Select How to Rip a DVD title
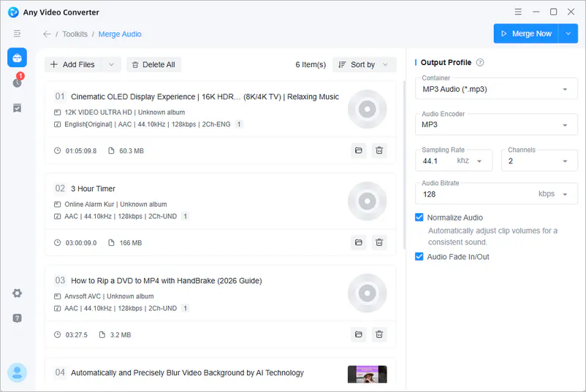 167,281
